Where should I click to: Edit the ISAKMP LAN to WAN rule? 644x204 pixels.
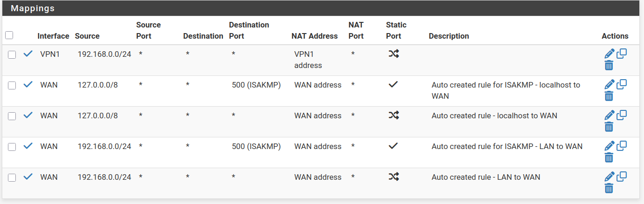[x=609, y=146]
